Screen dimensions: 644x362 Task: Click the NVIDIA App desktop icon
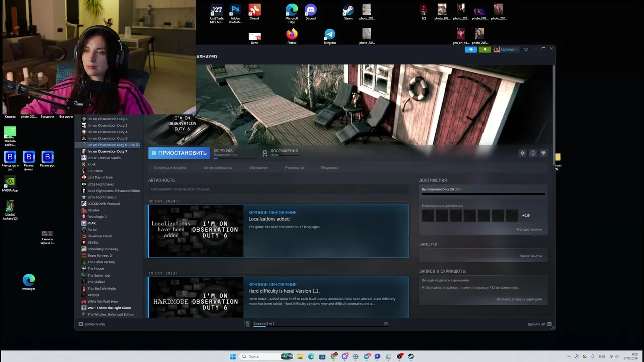10,184
